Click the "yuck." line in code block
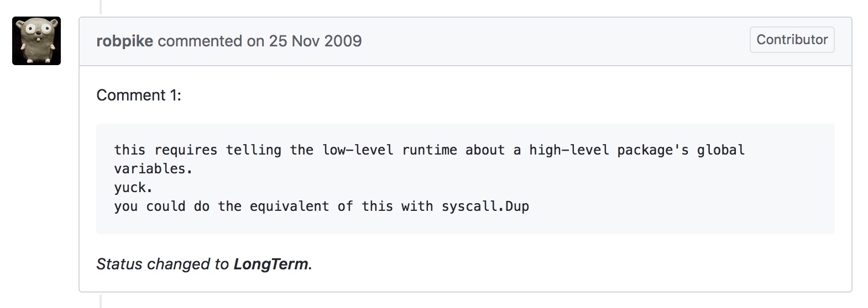 133,188
